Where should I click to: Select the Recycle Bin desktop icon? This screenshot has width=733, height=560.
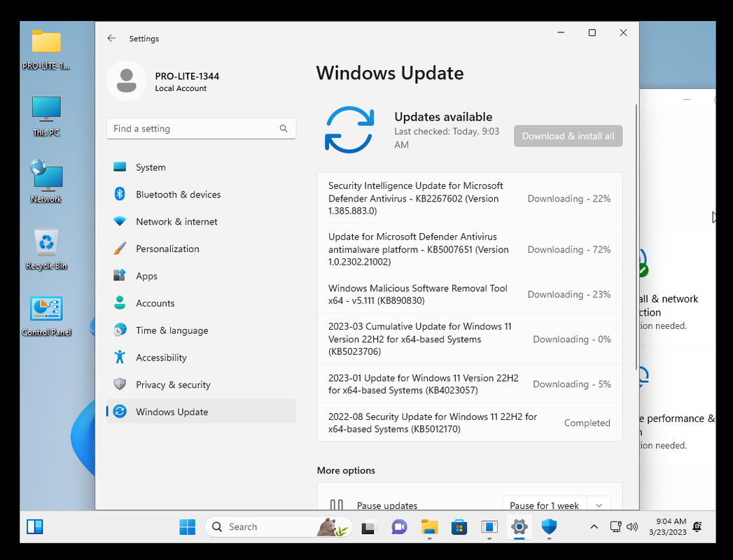(46, 249)
